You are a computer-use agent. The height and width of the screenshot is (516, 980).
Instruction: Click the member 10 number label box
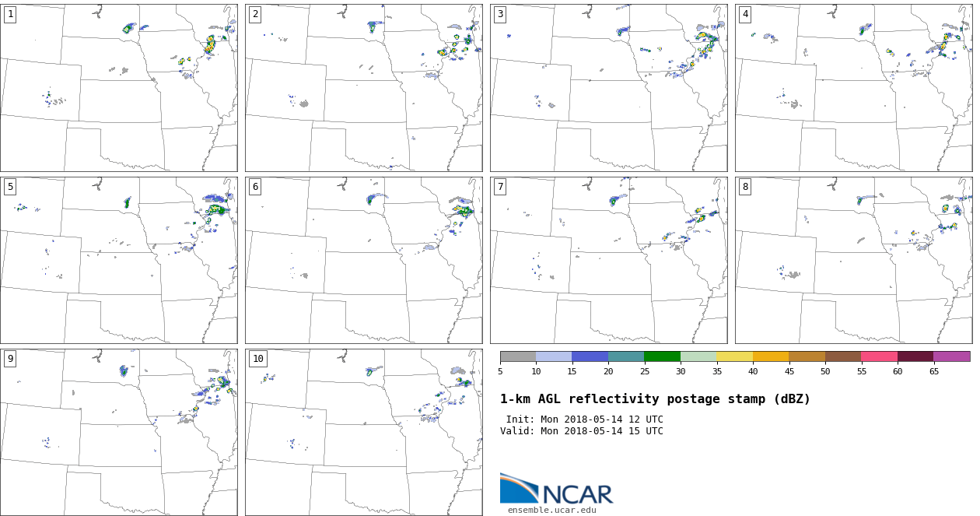tap(257, 359)
